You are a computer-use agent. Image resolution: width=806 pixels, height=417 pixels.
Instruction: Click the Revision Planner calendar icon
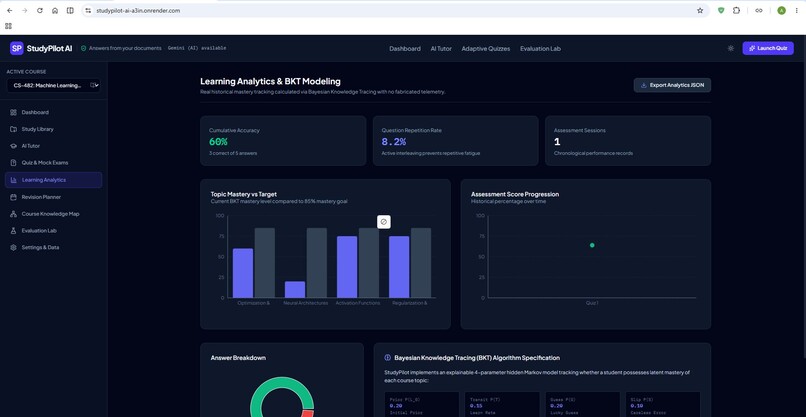[x=13, y=197]
